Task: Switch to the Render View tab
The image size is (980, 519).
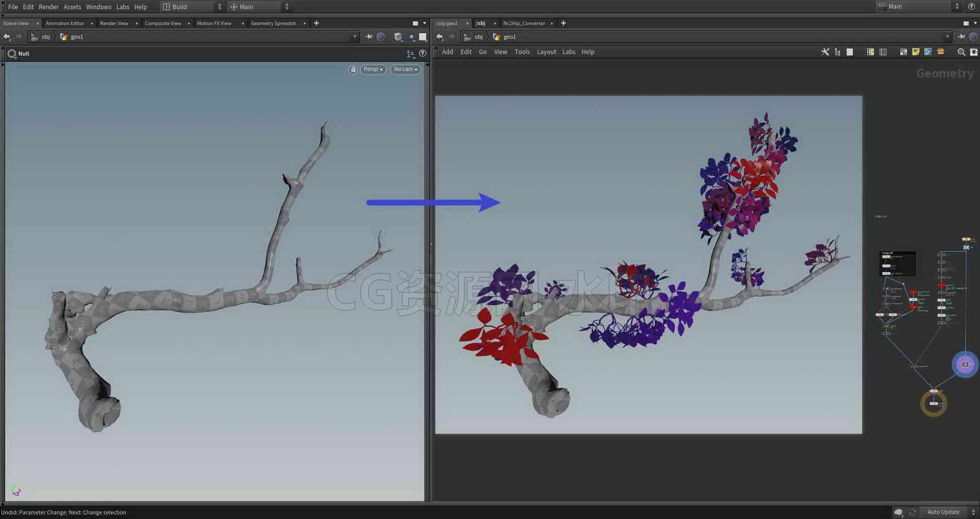Action: click(x=114, y=23)
